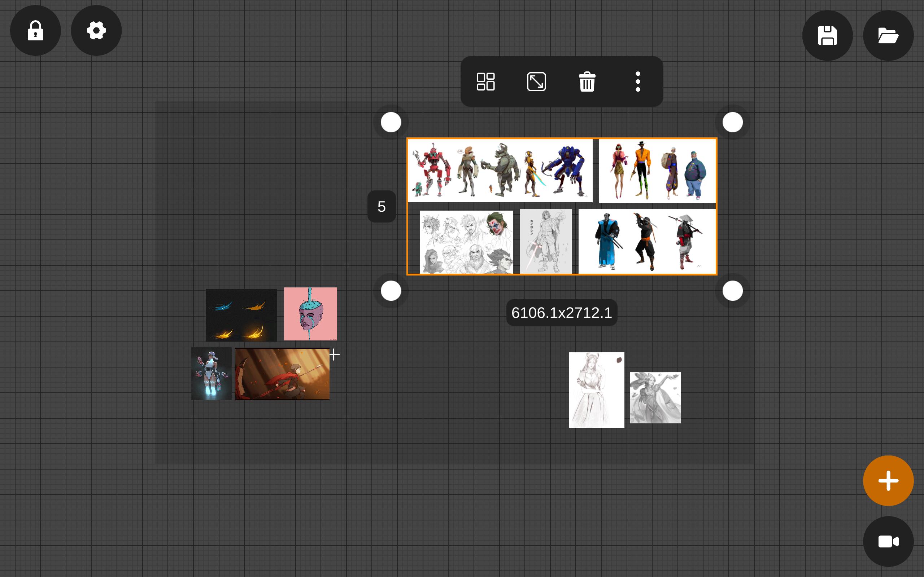The height and width of the screenshot is (577, 924).
Task: Delete the selected group with trash icon
Action: tap(587, 82)
